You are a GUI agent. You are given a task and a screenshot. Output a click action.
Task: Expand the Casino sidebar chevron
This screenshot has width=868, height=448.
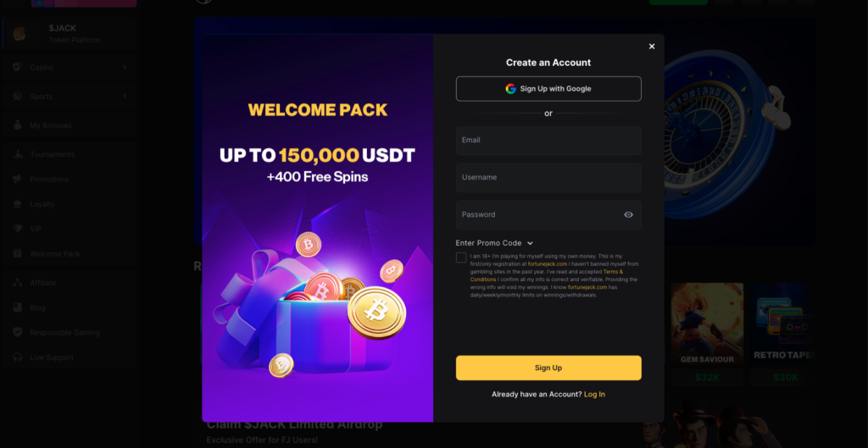coord(125,67)
